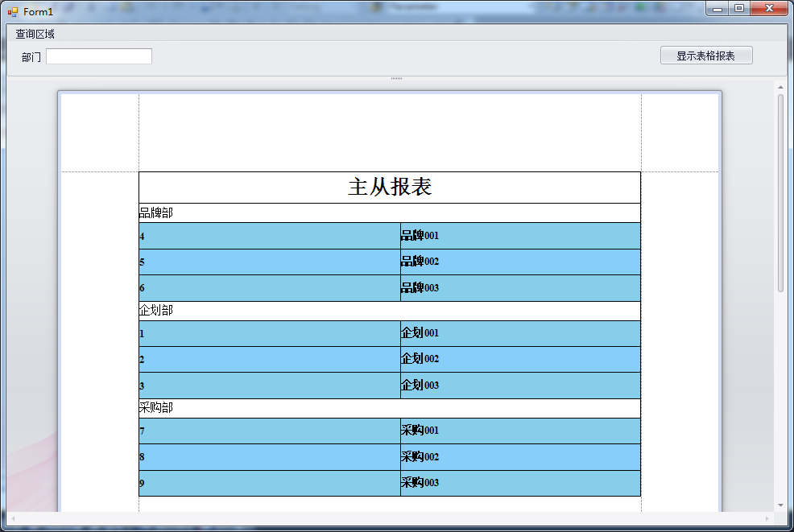The width and height of the screenshot is (794, 532).
Task: Click inside the 部门 input field
Action: [98, 56]
